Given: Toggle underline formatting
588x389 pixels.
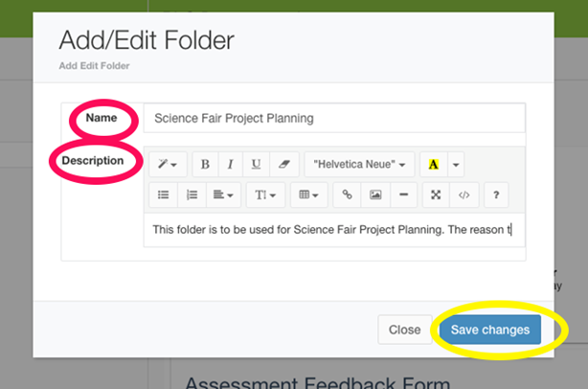Looking at the screenshot, I should click(256, 164).
